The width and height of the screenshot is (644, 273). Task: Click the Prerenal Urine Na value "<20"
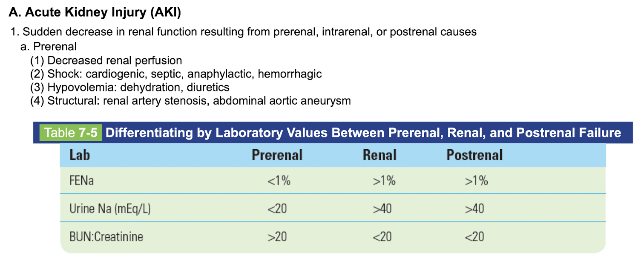pyautogui.click(x=277, y=209)
